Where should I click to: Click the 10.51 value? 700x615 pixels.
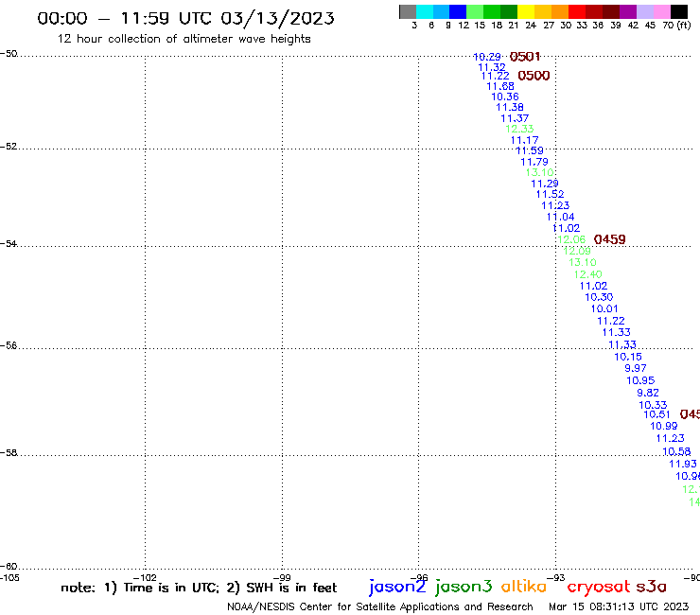click(656, 414)
